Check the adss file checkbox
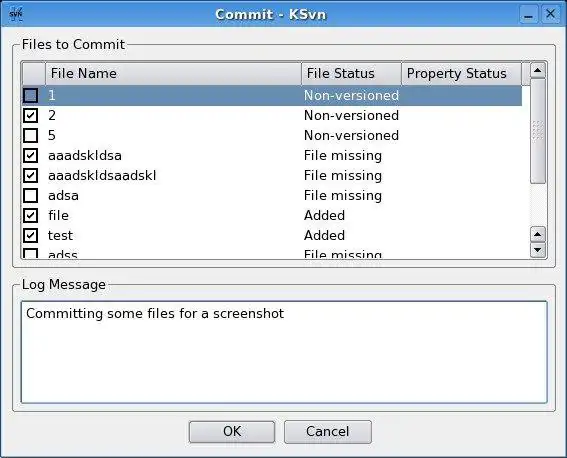This screenshot has width=567, height=458. [30, 253]
